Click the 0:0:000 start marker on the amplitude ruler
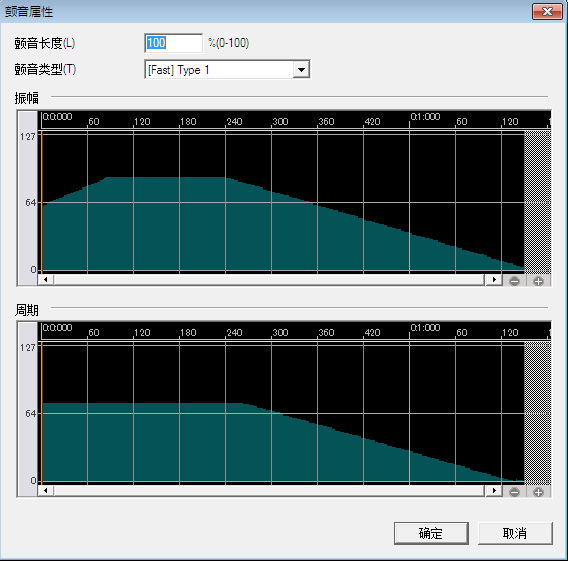Viewport: 568px width, 561px height. [57, 117]
